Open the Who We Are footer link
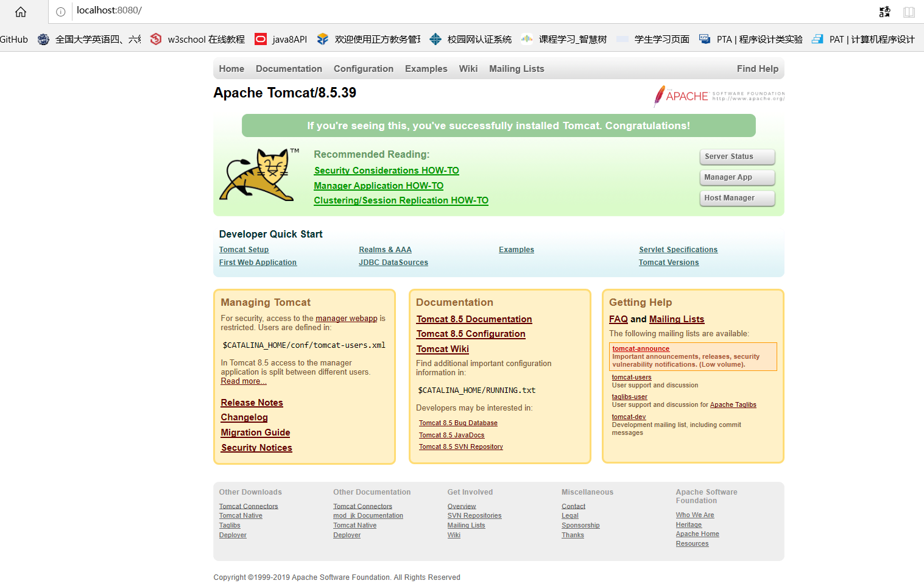Viewport: 924px width, 586px height. 695,515
